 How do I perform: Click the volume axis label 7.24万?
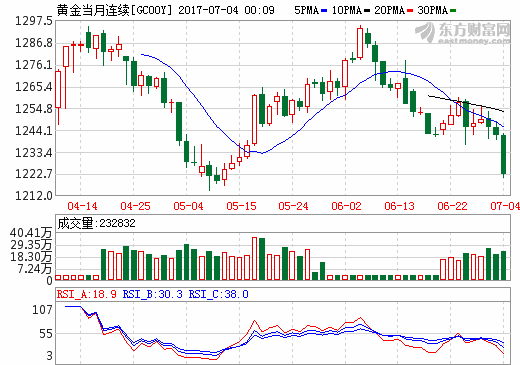pyautogui.click(x=35, y=269)
